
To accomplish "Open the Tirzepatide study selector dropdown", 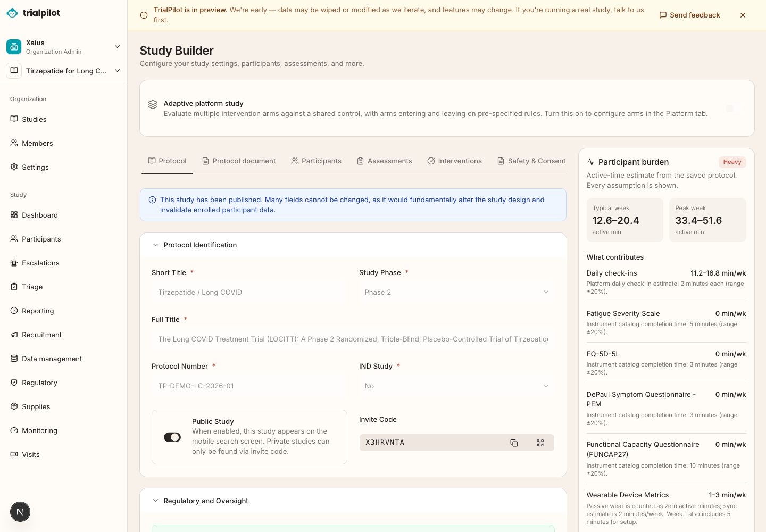I will [x=64, y=71].
